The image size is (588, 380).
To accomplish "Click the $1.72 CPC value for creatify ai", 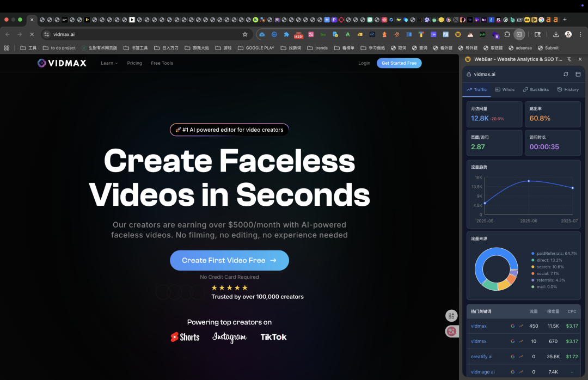I will pyautogui.click(x=572, y=357).
